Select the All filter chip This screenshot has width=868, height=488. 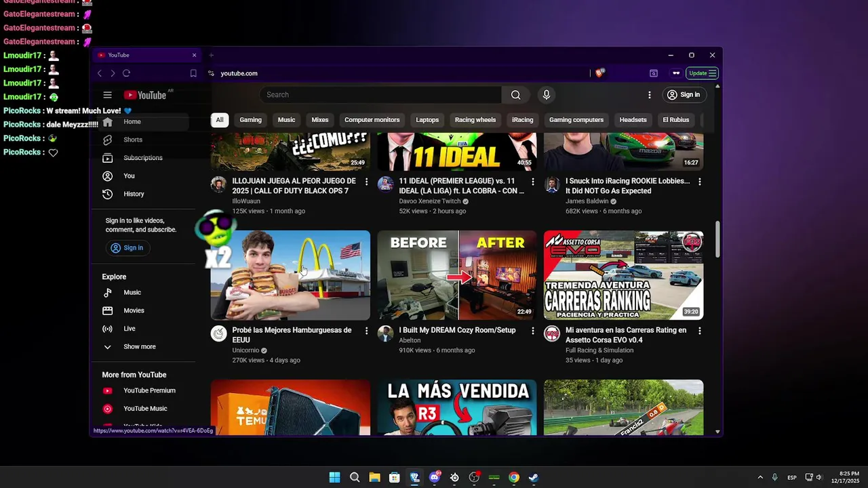[x=220, y=120]
